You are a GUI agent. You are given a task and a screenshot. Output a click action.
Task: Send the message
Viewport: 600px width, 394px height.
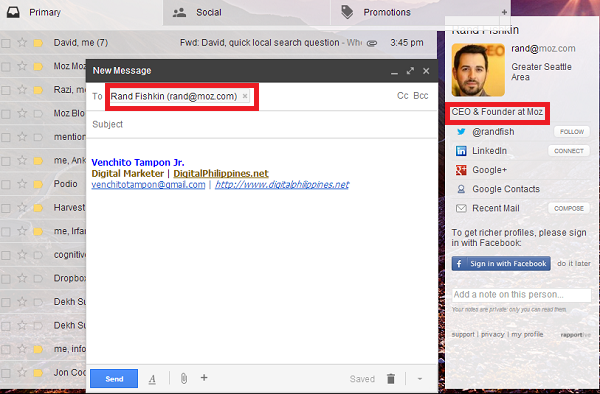point(114,379)
